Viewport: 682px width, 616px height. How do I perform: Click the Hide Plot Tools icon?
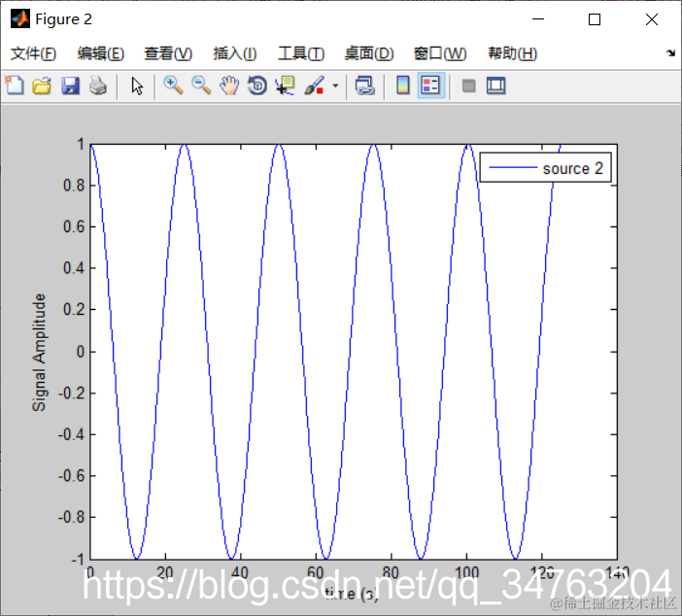click(x=468, y=86)
